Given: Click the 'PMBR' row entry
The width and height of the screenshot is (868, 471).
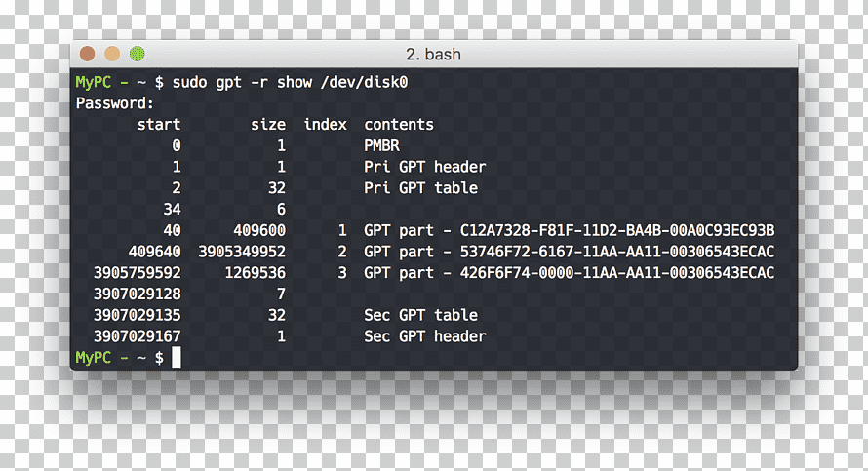Looking at the screenshot, I should coord(381,145).
